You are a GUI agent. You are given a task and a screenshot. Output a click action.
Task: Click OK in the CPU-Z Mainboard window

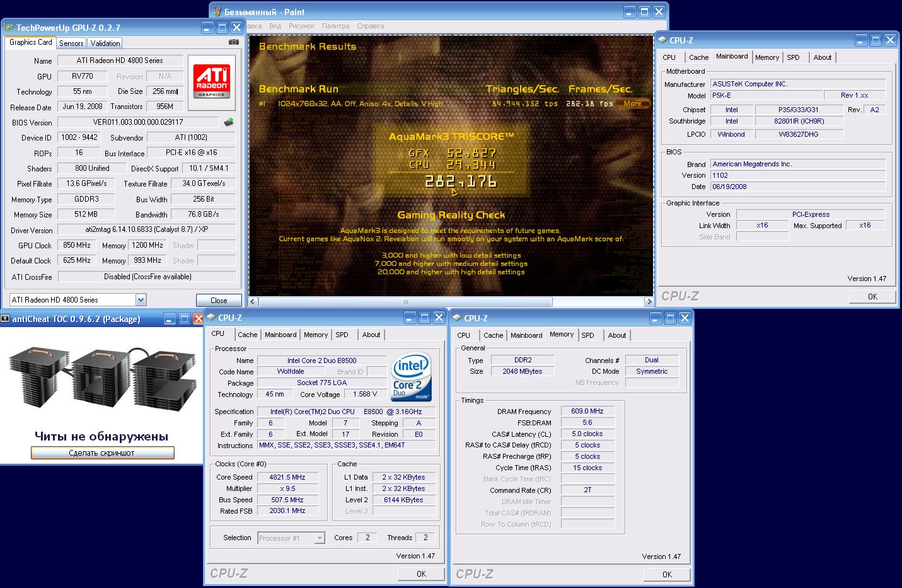[872, 296]
